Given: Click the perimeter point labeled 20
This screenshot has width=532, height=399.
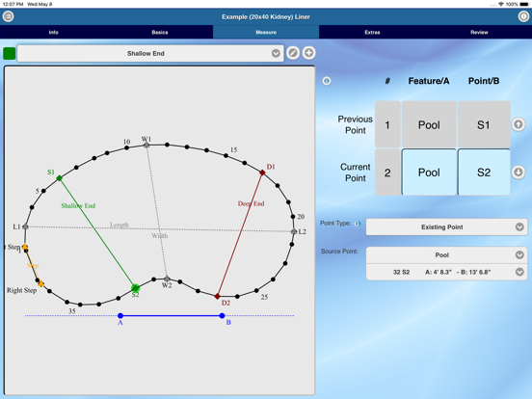Looking at the screenshot, I should pos(293,216).
